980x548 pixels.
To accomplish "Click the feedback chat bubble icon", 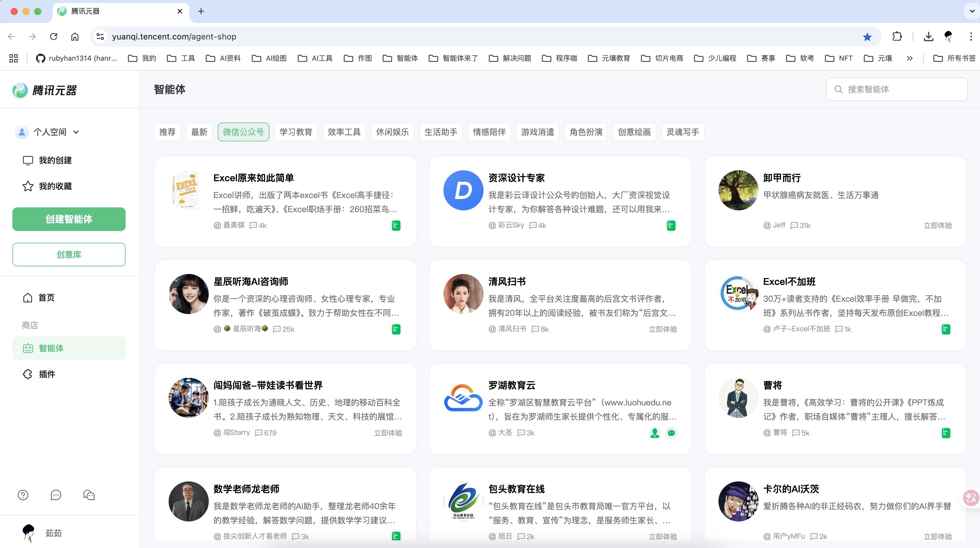I will click(56, 495).
